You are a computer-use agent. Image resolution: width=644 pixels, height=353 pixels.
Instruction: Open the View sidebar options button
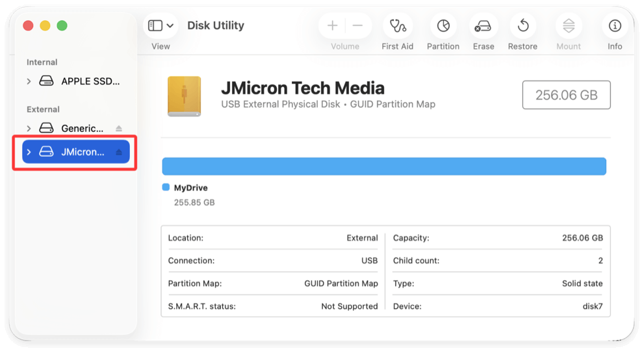pyautogui.click(x=160, y=25)
